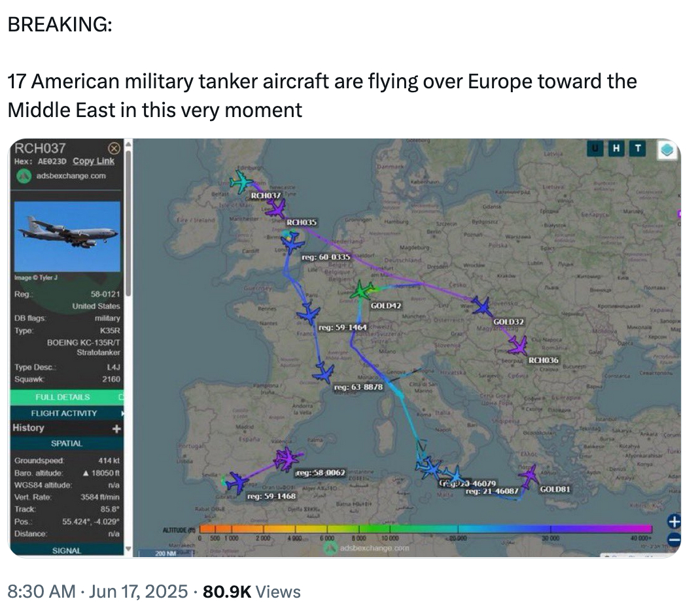Click the altitude color scale bar
The height and width of the screenshot is (616, 696).
tap(425, 528)
